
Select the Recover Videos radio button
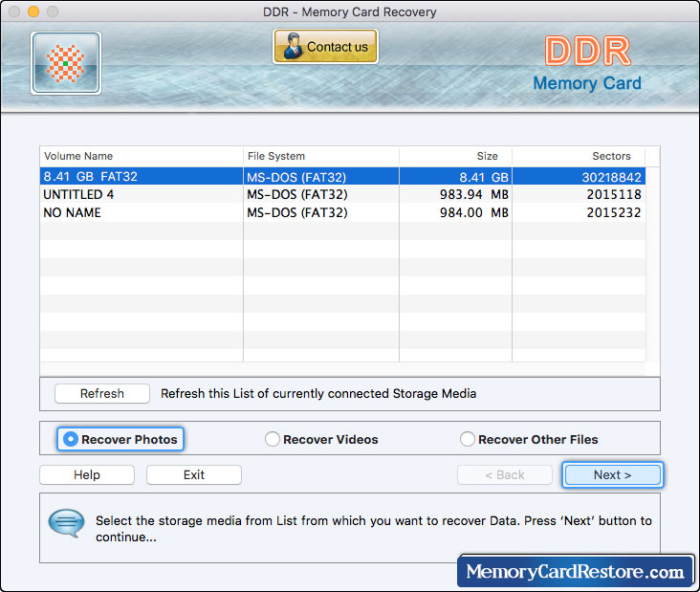click(x=321, y=439)
